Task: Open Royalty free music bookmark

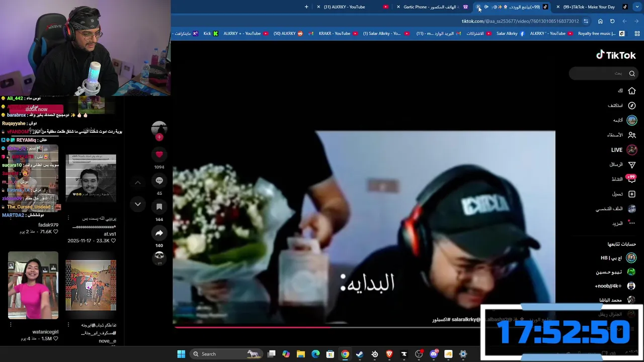Action: pos(601,34)
